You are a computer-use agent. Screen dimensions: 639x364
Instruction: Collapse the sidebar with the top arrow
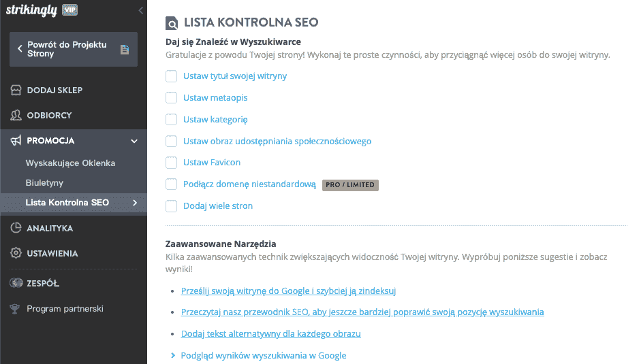point(140,11)
